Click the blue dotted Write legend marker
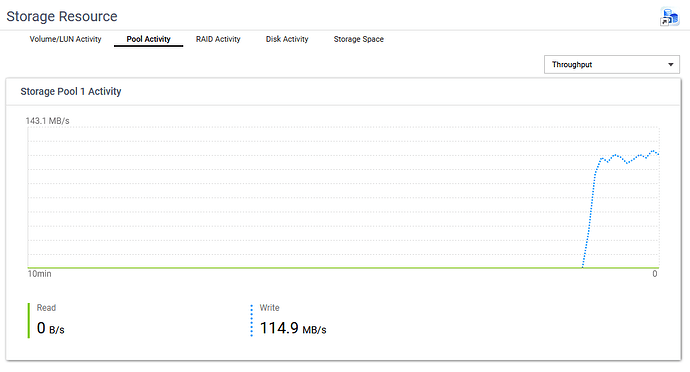 click(x=252, y=320)
